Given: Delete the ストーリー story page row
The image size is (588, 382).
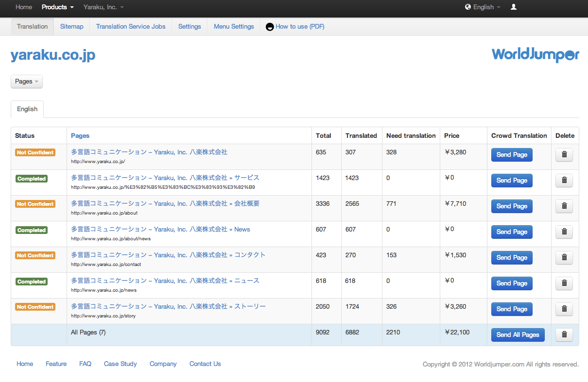Looking at the screenshot, I should tap(564, 309).
